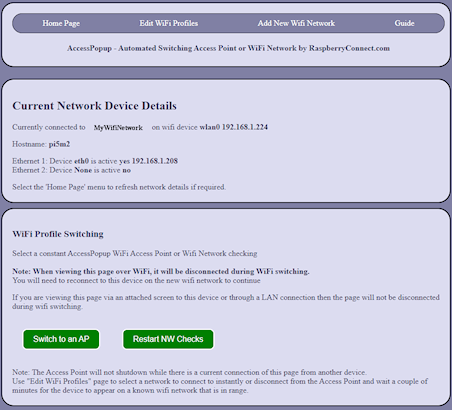Click the wlan0 192.168.1.224 text
The image size is (452, 410).
[234, 127]
